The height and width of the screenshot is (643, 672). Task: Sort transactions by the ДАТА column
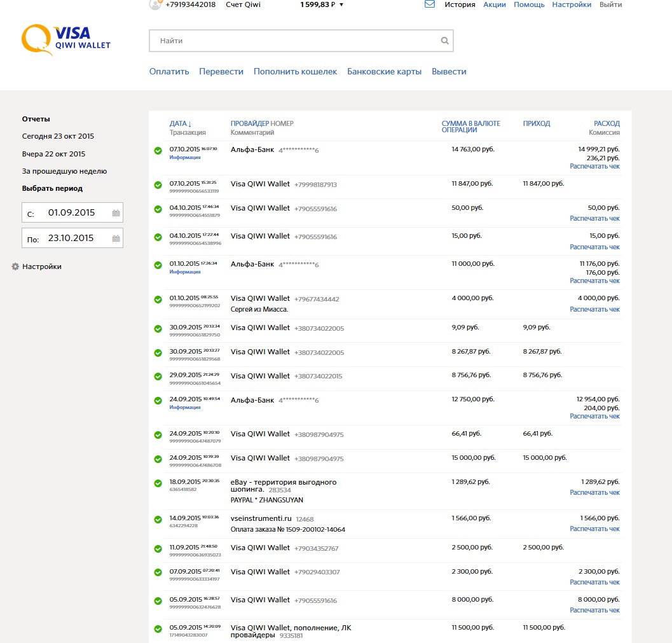180,123
